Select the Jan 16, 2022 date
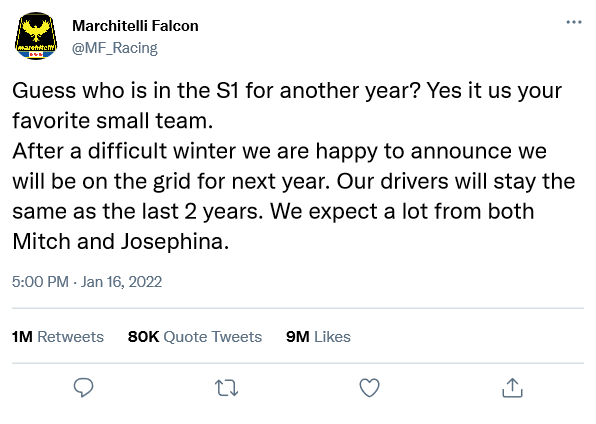 [x=121, y=282]
